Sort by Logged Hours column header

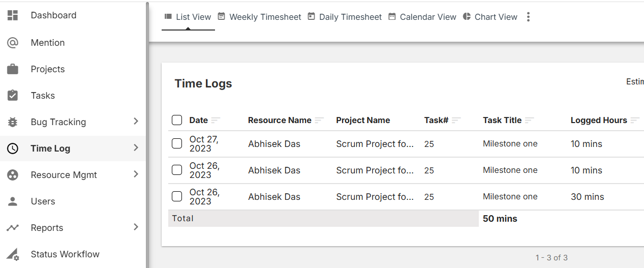(x=599, y=120)
